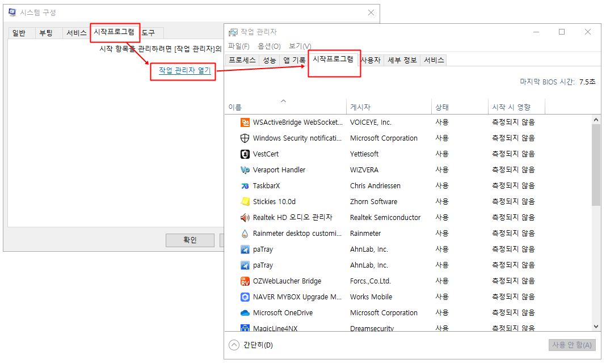Click the NAVER MYBOX Upgrade icon

coord(245,297)
